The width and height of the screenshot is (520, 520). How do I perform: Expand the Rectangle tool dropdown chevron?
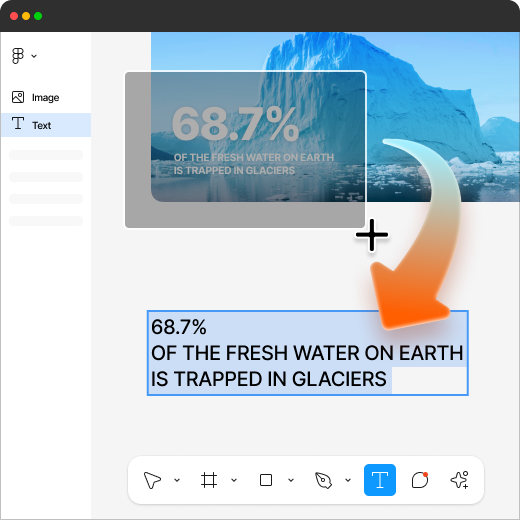pyautogui.click(x=291, y=480)
